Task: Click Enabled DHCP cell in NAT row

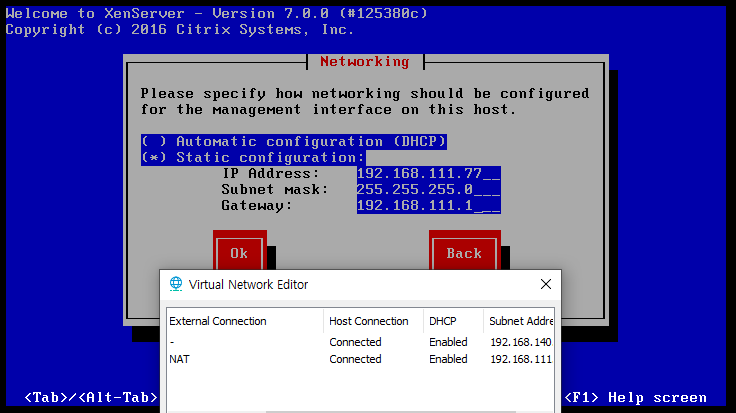Action: (x=448, y=359)
